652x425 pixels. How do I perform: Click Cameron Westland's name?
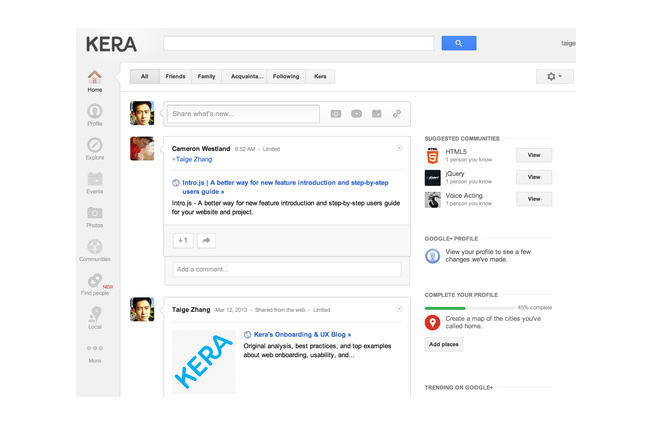[201, 148]
